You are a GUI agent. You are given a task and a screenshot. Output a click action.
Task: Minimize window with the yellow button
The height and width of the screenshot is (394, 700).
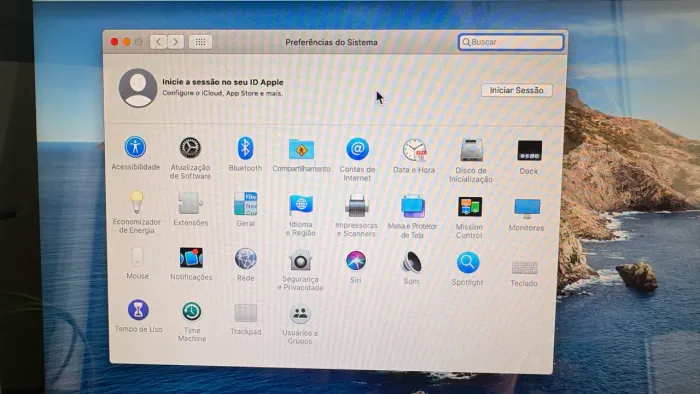point(126,42)
